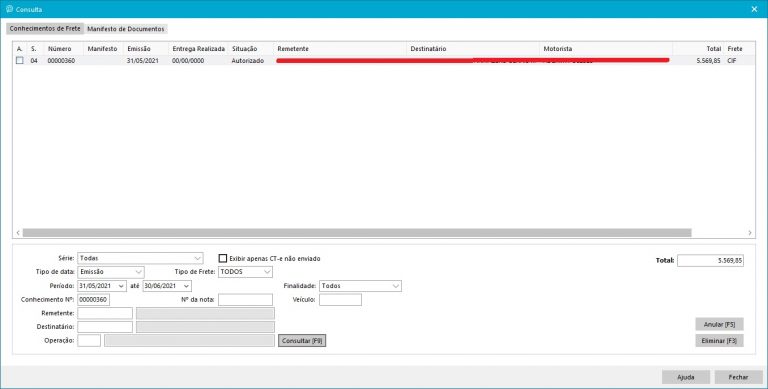The width and height of the screenshot is (768, 389).
Task: Open the Período end date picker
Action: (x=186, y=286)
